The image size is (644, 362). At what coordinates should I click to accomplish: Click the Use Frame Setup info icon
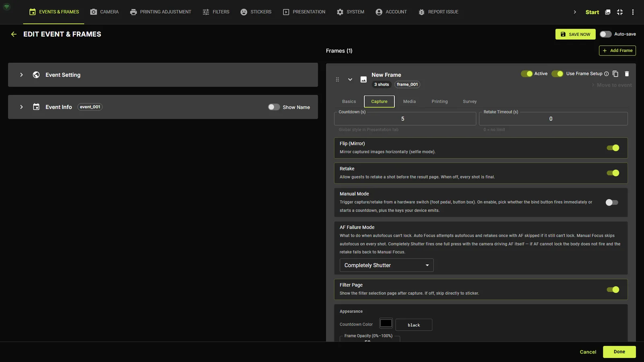click(x=607, y=74)
